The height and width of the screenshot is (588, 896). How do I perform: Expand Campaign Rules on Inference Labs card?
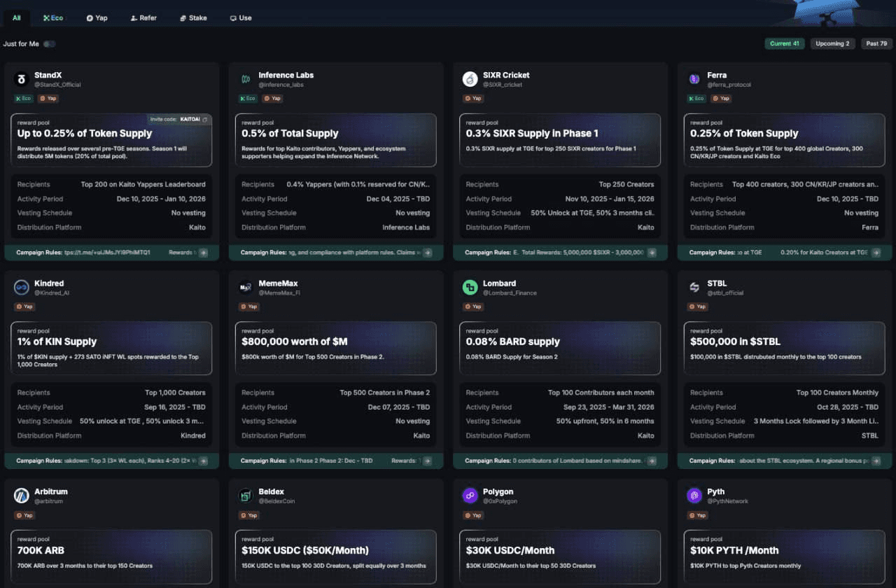click(427, 253)
